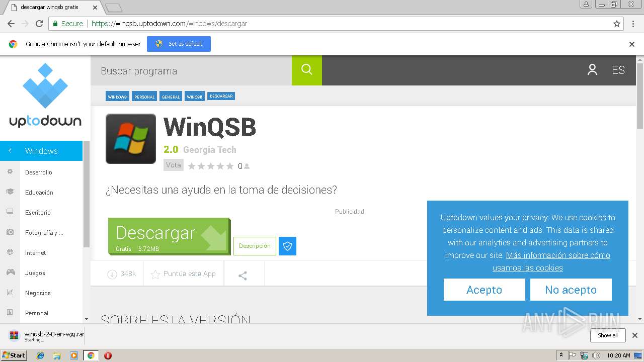Rate five stars in the rating row
This screenshot has height=362, width=644.
pyautogui.click(x=230, y=166)
